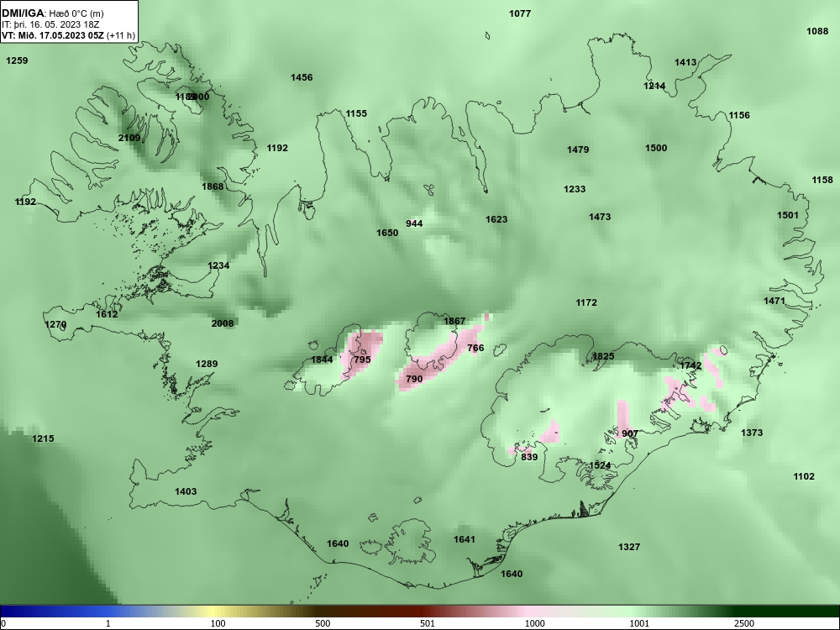
Task: Click the yellow segment of color scale
Action: coord(214,612)
